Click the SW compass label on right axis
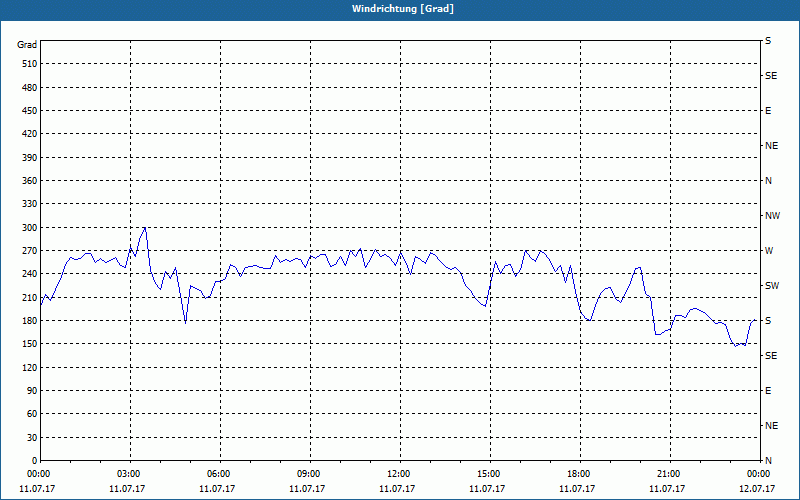Image resolution: width=800 pixels, height=500 pixels. click(x=772, y=286)
